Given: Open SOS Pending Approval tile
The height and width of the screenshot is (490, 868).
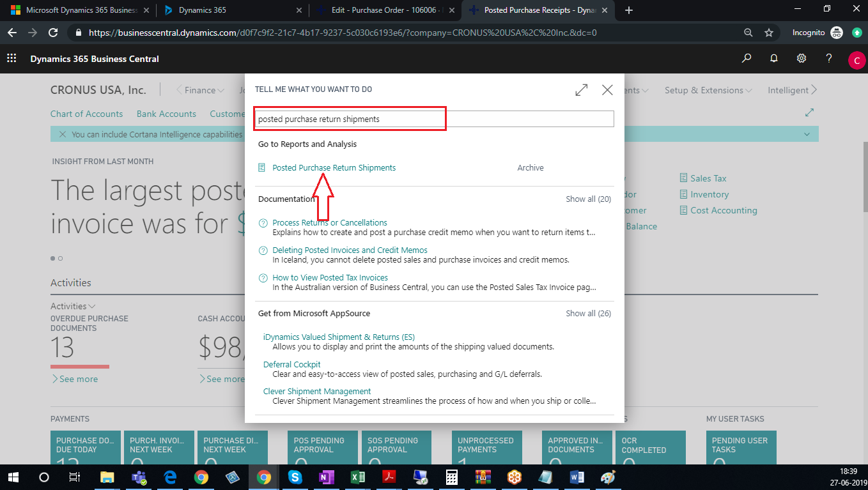Looking at the screenshot, I should 396,447.
